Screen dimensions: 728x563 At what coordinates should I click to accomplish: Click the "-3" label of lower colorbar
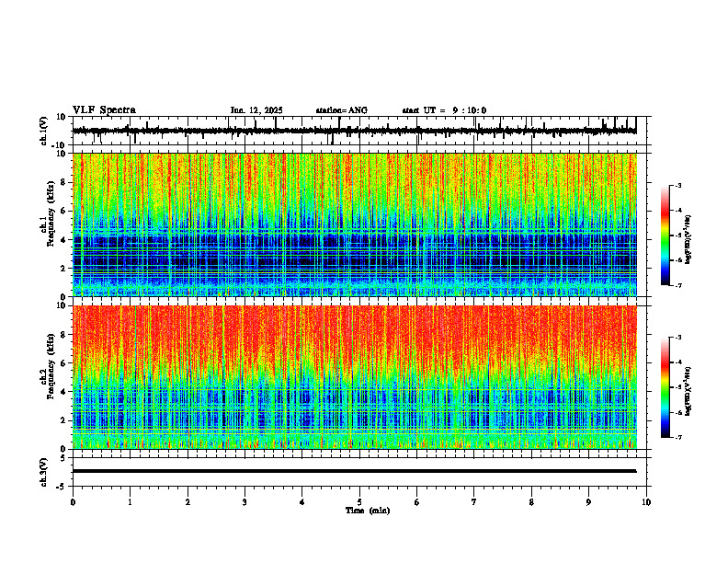click(678, 338)
